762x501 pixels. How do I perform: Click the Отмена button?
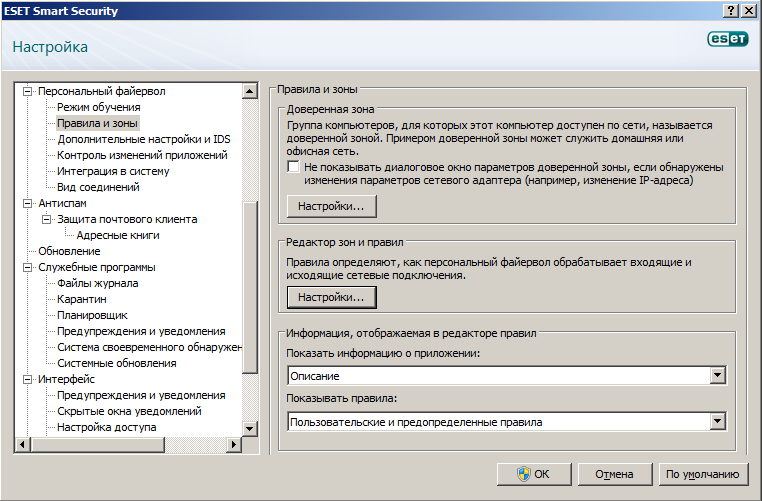coord(615,474)
